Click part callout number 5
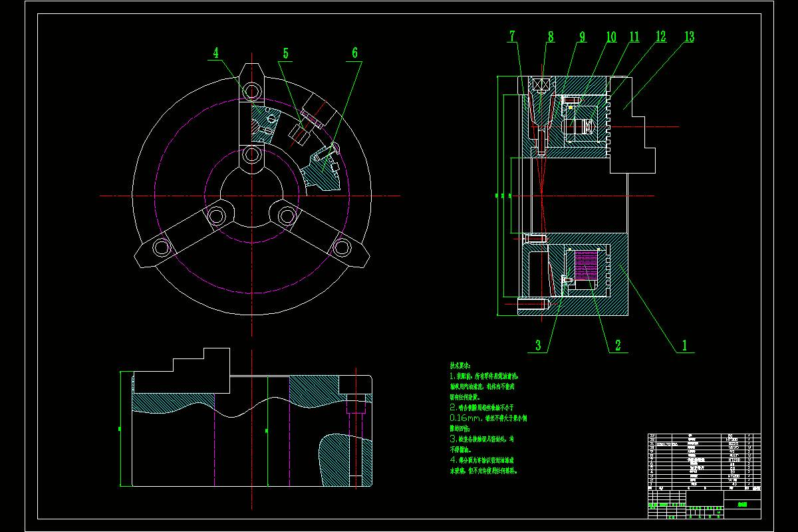The height and width of the screenshot is (532, 798). (x=286, y=53)
